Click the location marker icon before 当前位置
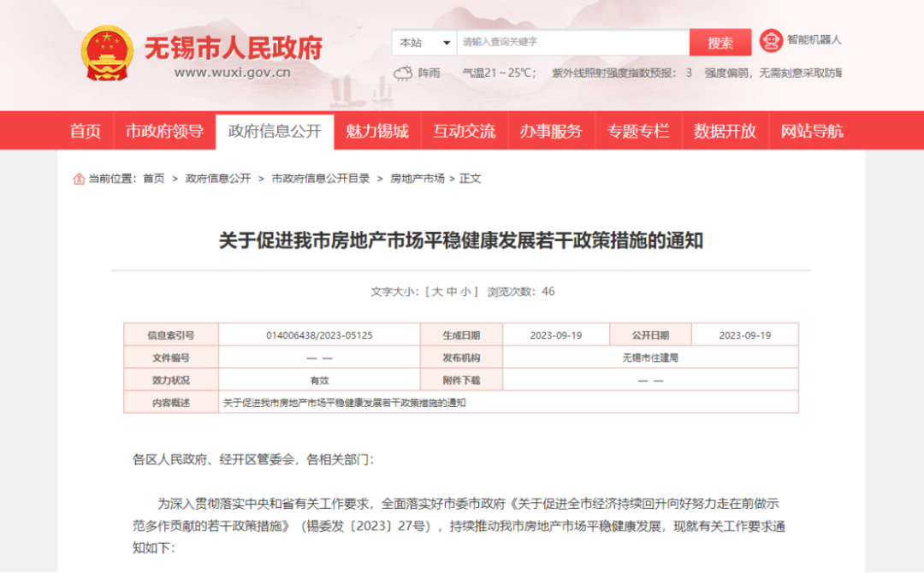This screenshot has width=924, height=573. tap(79, 179)
